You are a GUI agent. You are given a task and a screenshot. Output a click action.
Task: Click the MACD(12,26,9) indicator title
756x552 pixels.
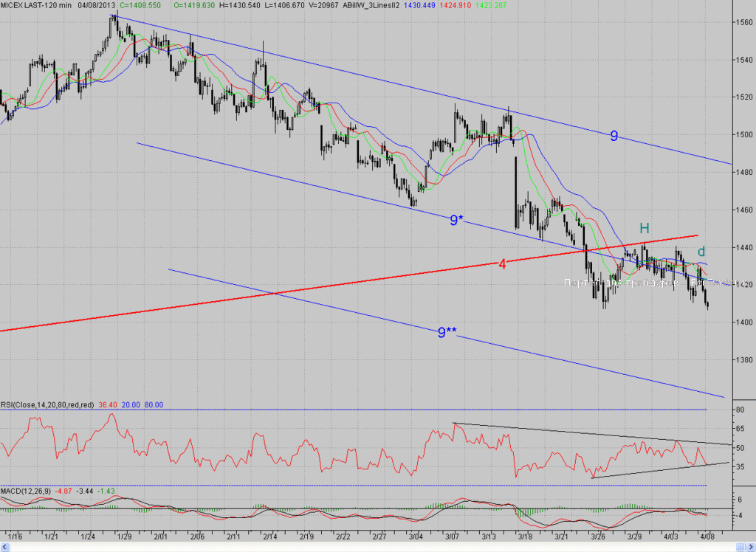[x=26, y=491]
